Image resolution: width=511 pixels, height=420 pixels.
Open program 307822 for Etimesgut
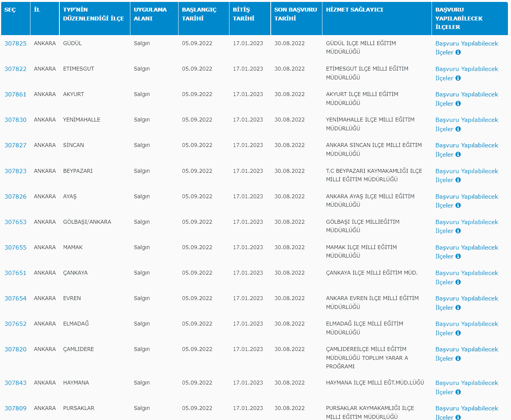[x=15, y=69]
